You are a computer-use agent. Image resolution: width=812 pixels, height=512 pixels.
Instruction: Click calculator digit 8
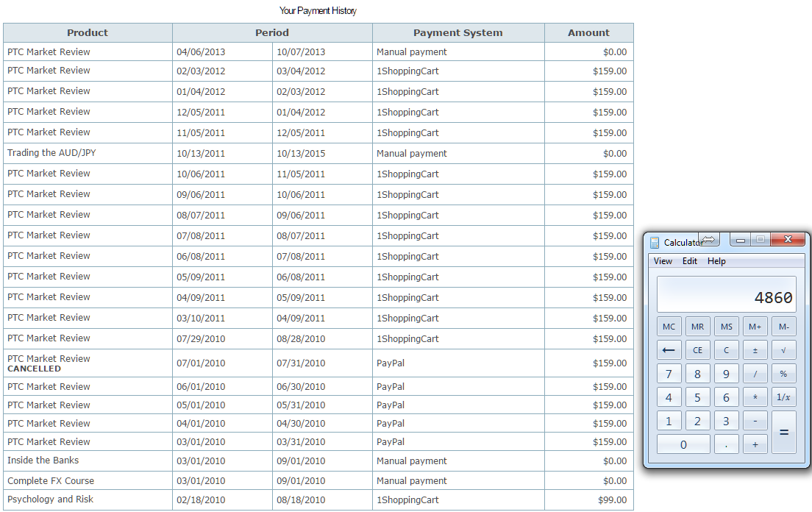point(697,374)
